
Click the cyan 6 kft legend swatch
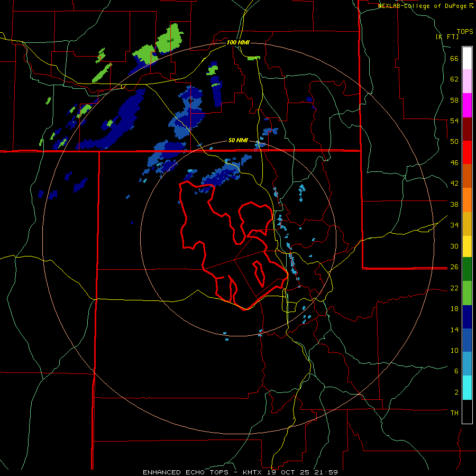click(467, 388)
